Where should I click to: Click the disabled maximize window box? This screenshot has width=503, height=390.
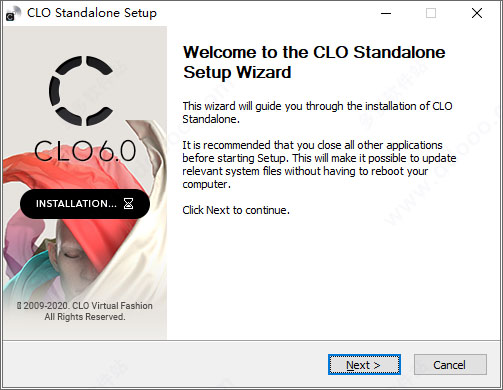coord(431,13)
